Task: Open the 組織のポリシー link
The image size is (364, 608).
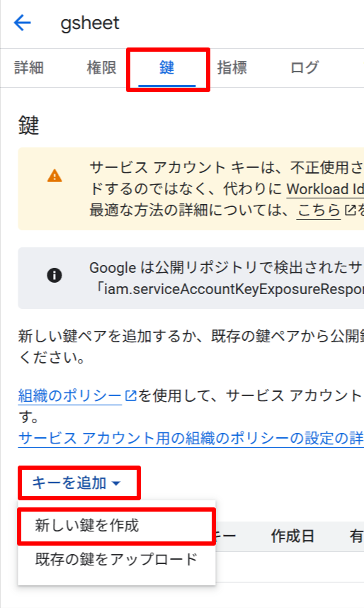Action: [x=70, y=396]
